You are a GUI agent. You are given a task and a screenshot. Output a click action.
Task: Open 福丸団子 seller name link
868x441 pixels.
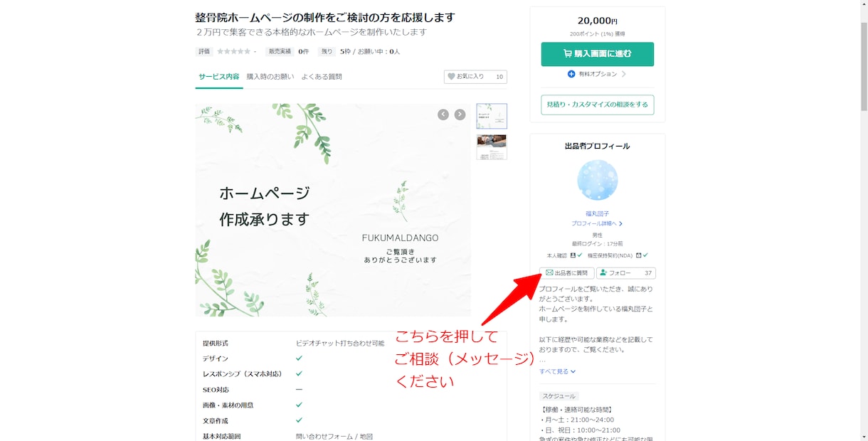click(598, 213)
